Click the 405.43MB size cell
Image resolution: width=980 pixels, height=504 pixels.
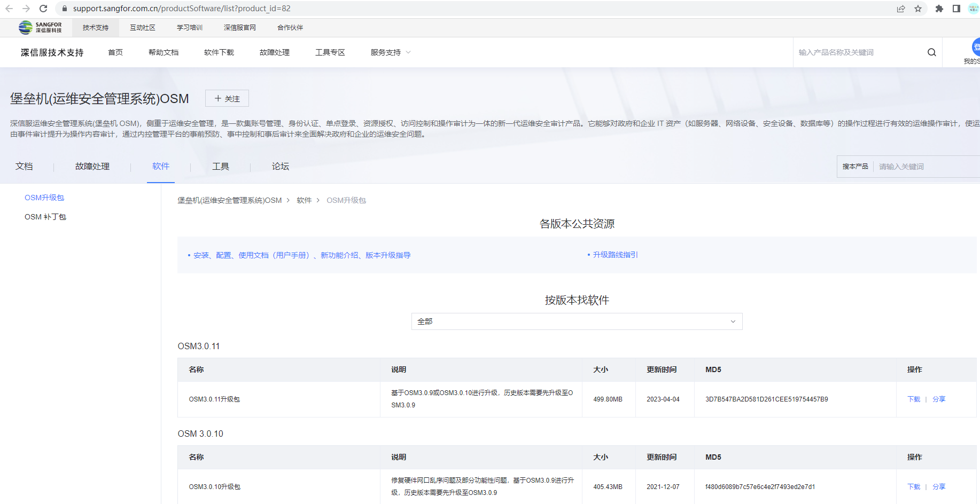608,487
